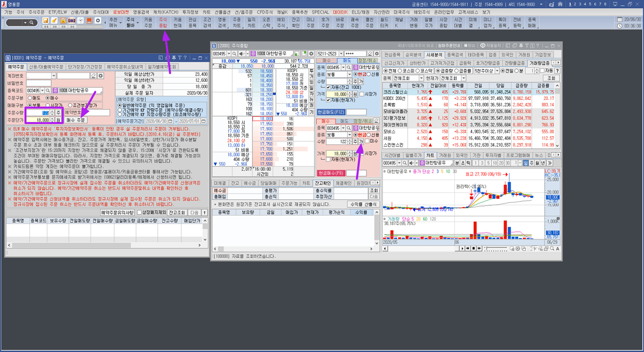Open 5천주이상 volume filter dropdown
Image resolution: width=644 pixels, height=352 pixels.
498,71
